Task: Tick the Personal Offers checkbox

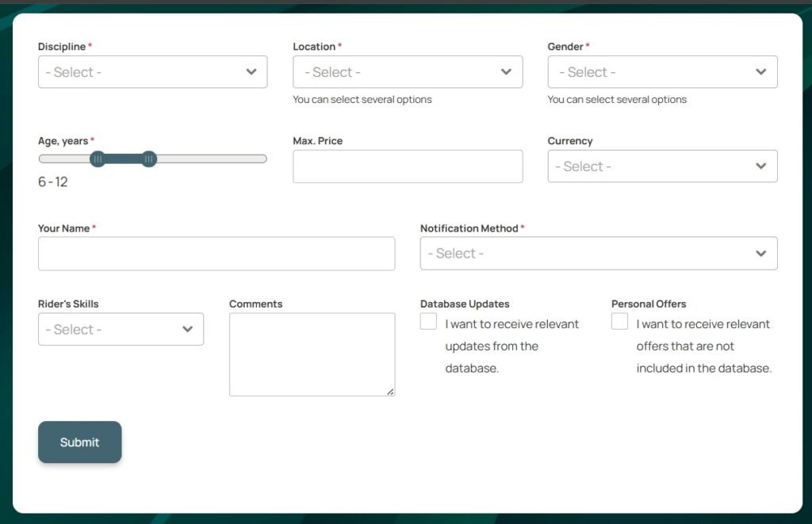Action: pyautogui.click(x=619, y=321)
